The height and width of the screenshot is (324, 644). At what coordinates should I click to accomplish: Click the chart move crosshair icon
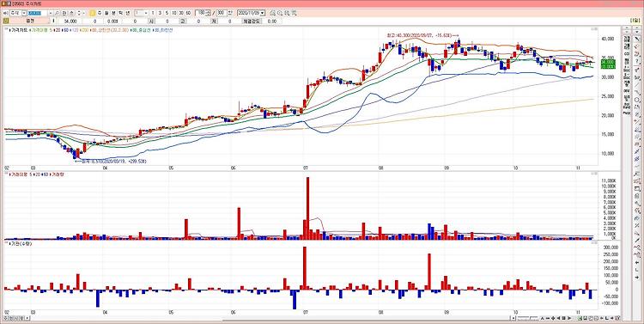pyautogui.click(x=553, y=318)
